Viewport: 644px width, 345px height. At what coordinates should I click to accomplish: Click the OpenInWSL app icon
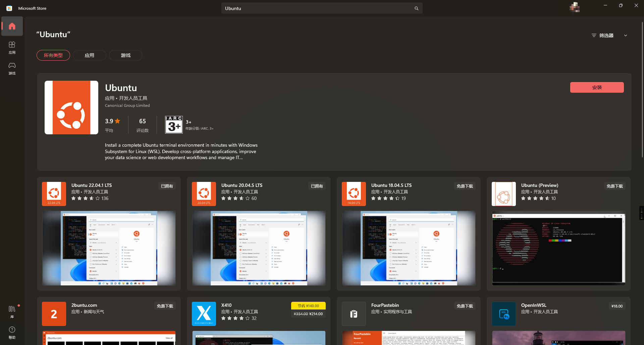[504, 314]
